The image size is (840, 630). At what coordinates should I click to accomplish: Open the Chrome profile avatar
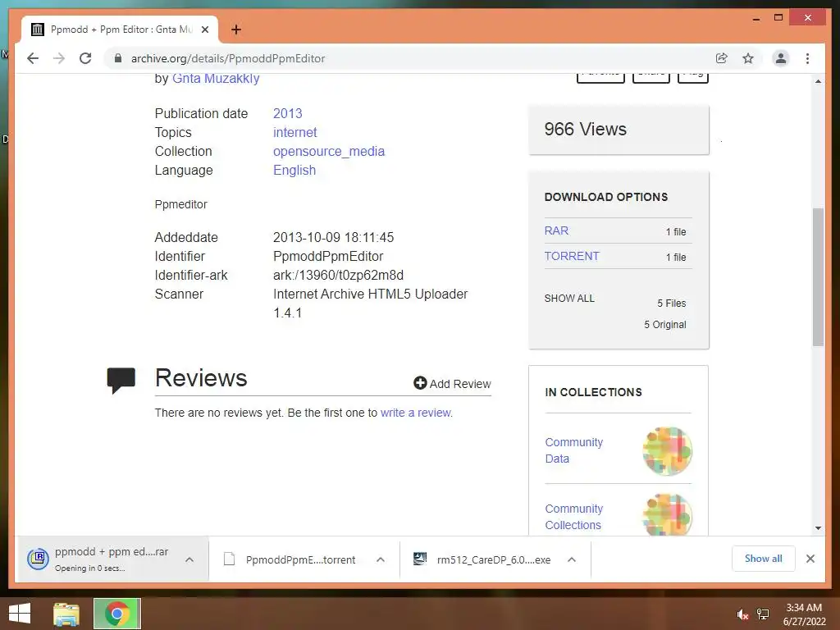[x=781, y=58]
